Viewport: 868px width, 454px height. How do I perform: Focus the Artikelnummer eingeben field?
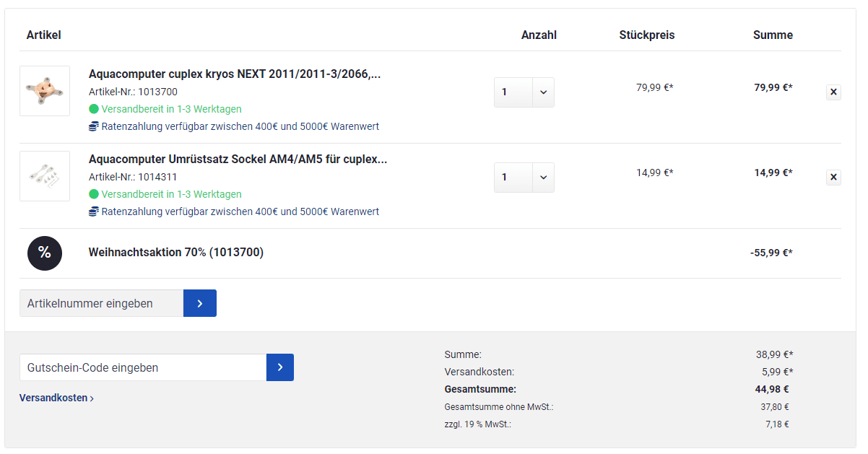[102, 303]
